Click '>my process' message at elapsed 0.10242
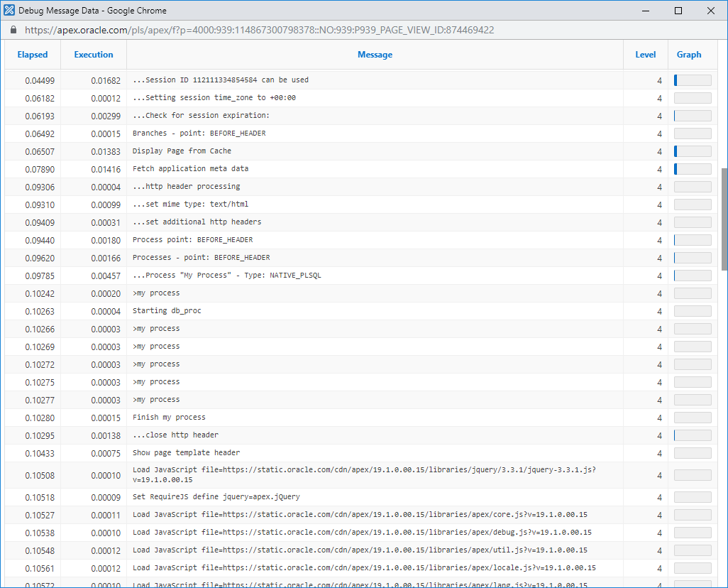The height and width of the screenshot is (588, 728). point(156,293)
